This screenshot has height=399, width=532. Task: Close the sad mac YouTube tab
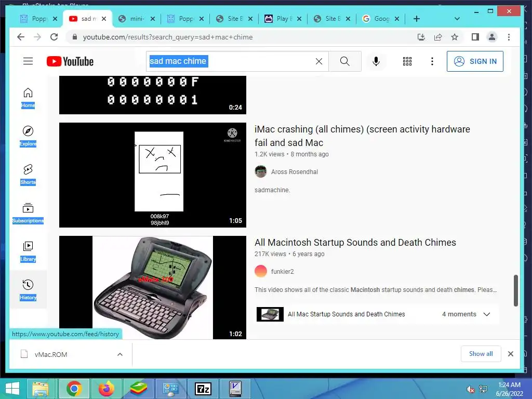point(104,19)
